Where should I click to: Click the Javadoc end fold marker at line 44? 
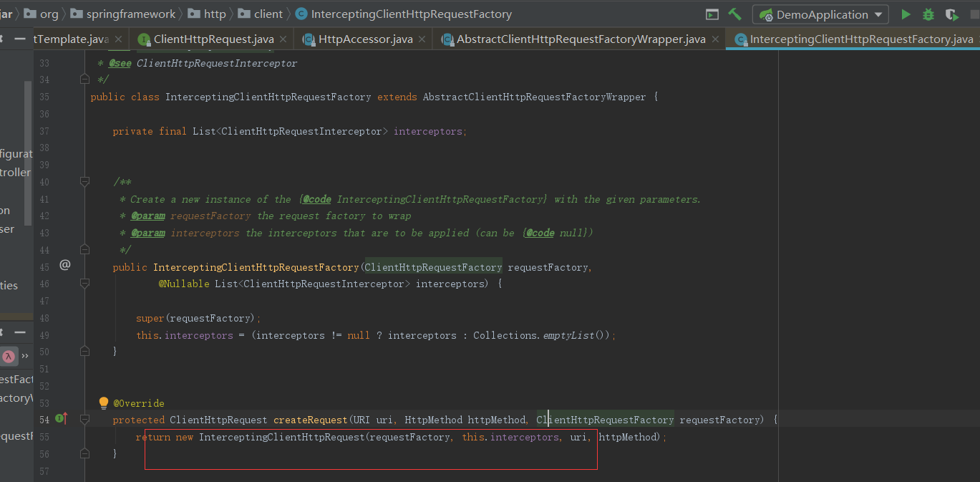point(84,250)
